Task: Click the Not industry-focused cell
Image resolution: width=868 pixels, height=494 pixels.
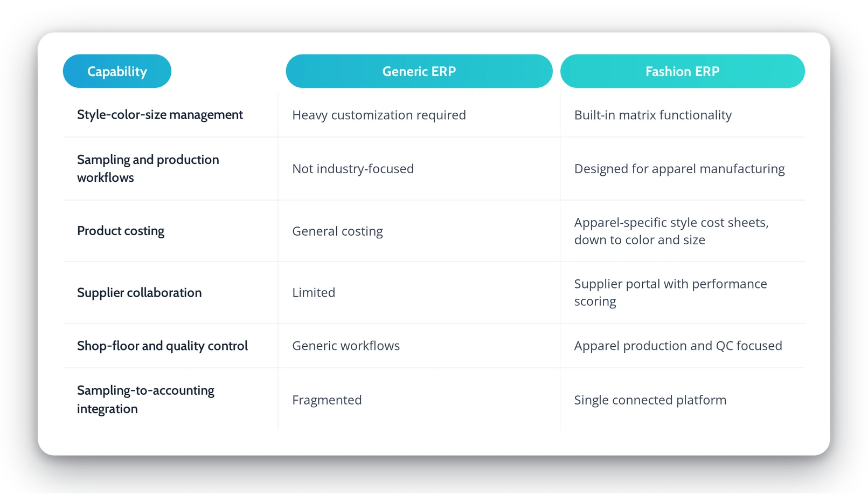Action: [x=353, y=169]
